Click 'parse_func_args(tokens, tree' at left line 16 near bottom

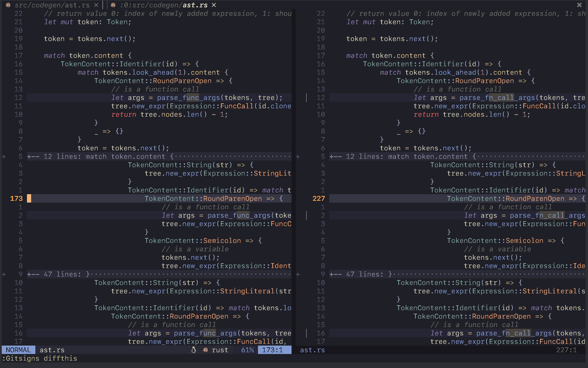click(233, 333)
